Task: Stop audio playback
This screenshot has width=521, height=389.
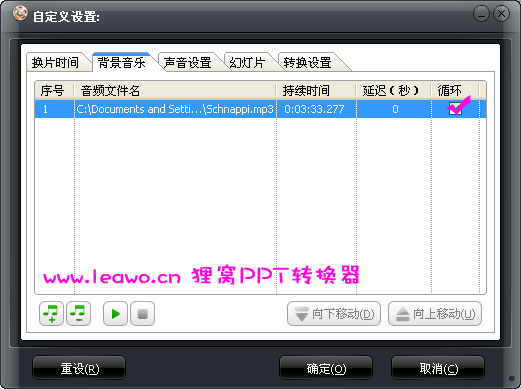Action: coord(143,314)
